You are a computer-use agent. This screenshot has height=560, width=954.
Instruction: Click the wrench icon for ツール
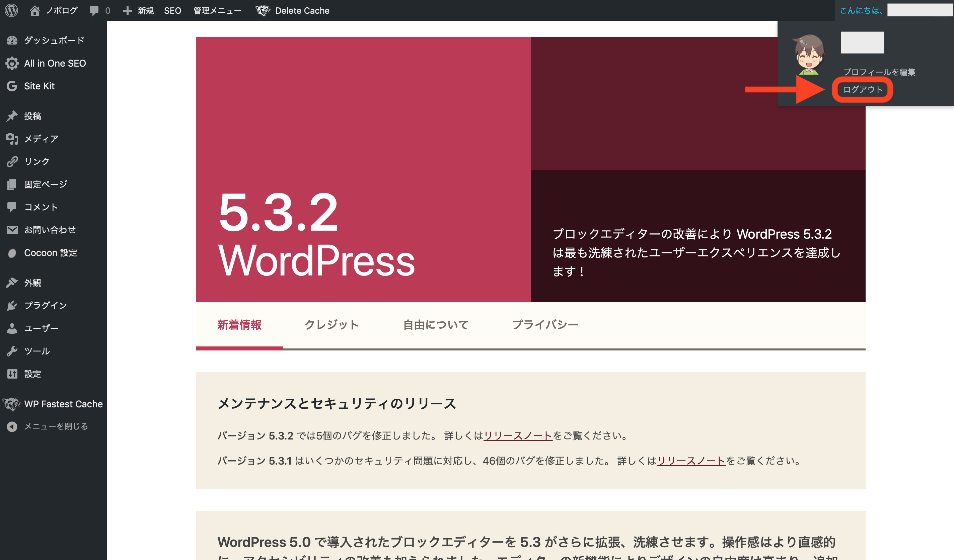tap(12, 351)
